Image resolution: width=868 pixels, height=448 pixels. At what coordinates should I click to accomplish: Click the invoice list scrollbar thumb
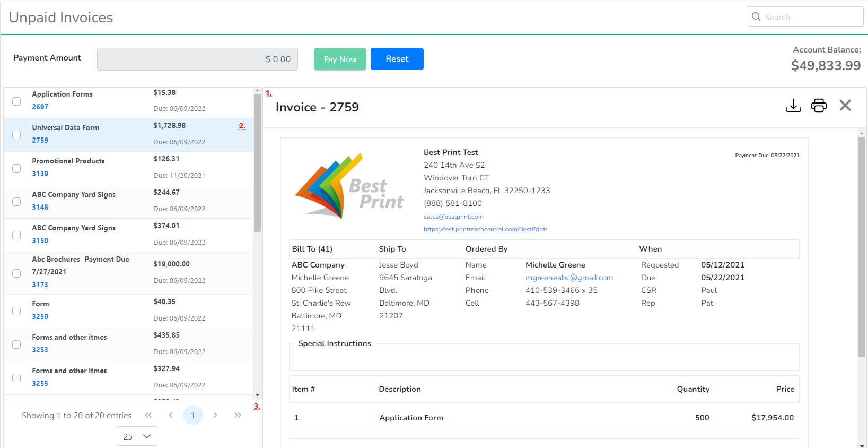[x=257, y=163]
